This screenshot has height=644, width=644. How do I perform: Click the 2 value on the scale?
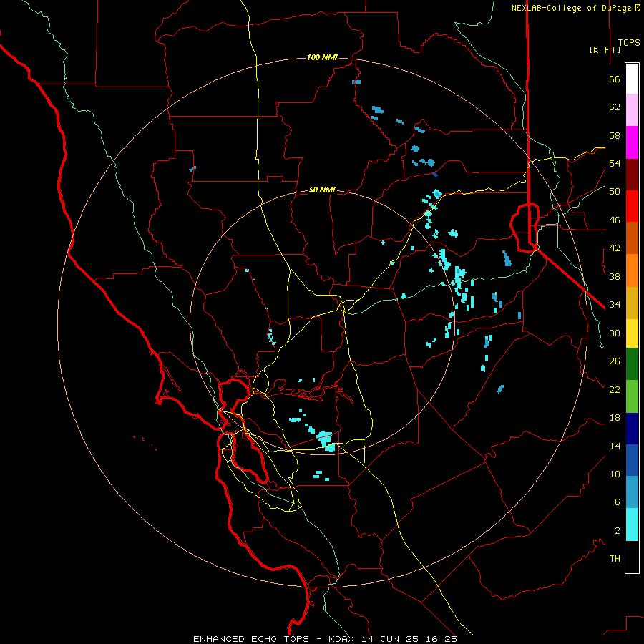coord(618,531)
